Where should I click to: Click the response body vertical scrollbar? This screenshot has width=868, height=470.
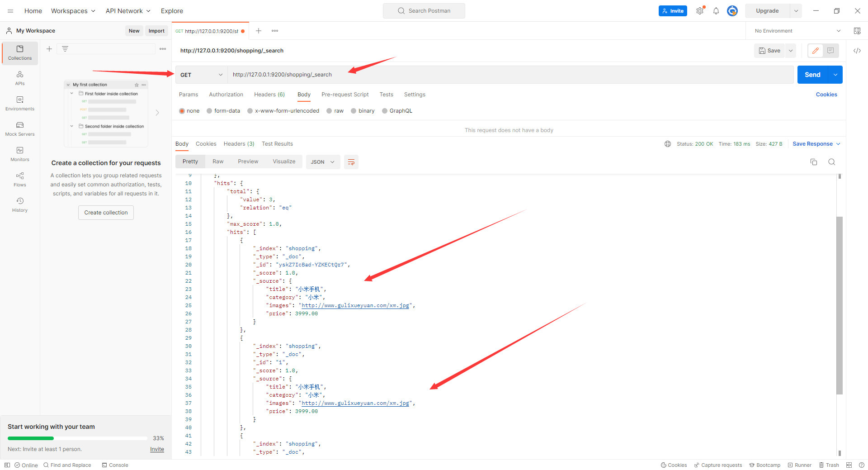tap(840, 305)
